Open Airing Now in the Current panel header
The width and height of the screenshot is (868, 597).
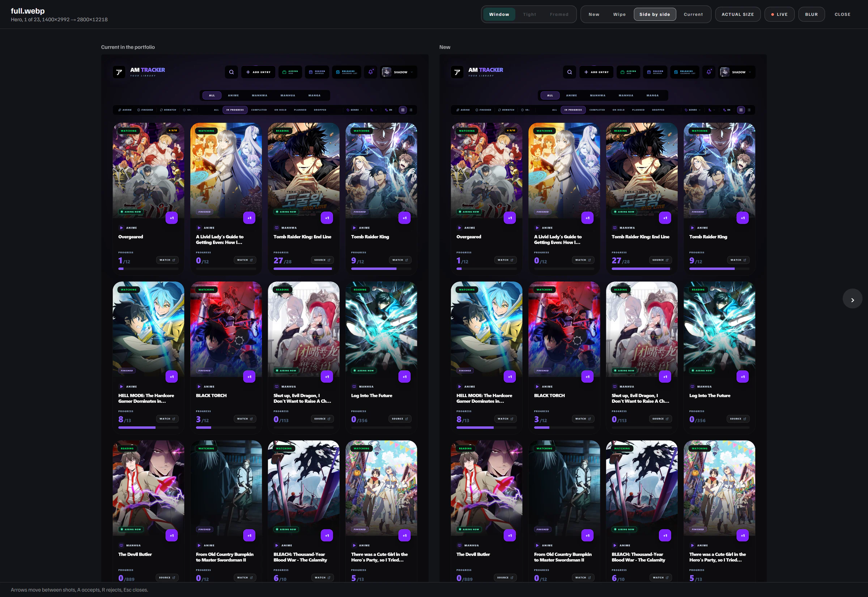click(x=290, y=72)
